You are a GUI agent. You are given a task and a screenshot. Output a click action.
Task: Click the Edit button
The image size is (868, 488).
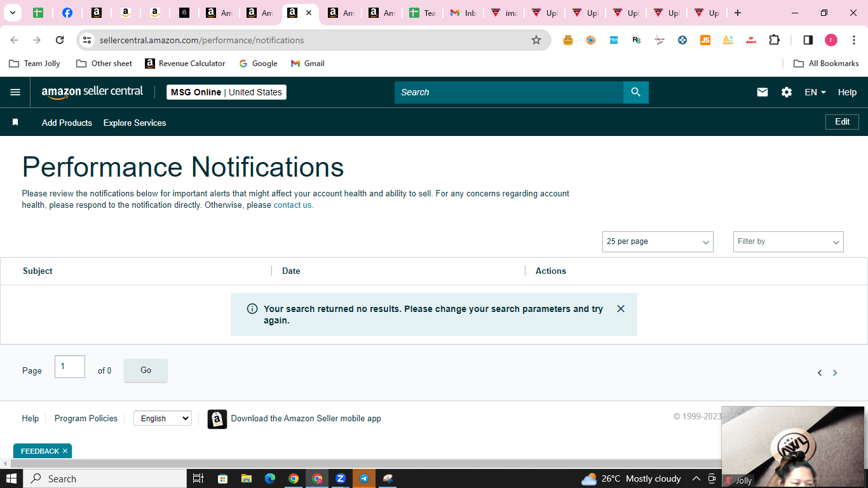coord(842,122)
